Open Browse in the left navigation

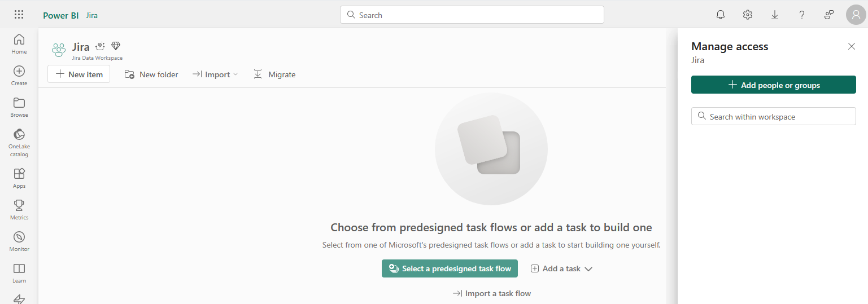(x=19, y=107)
